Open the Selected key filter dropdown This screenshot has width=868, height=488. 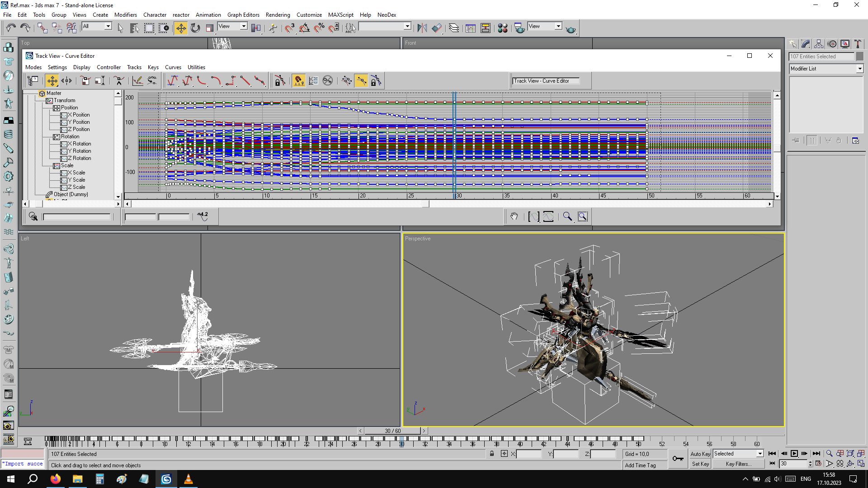tap(759, 454)
